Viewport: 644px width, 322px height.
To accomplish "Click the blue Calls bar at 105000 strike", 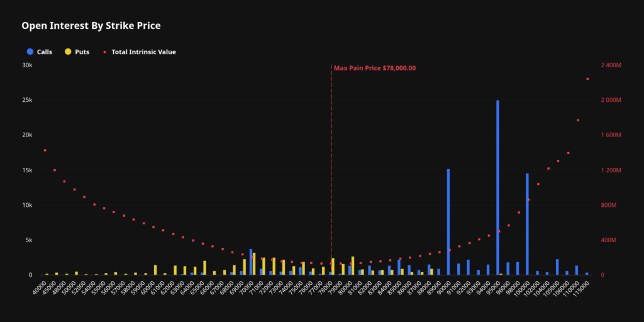I will pyautogui.click(x=557, y=267).
